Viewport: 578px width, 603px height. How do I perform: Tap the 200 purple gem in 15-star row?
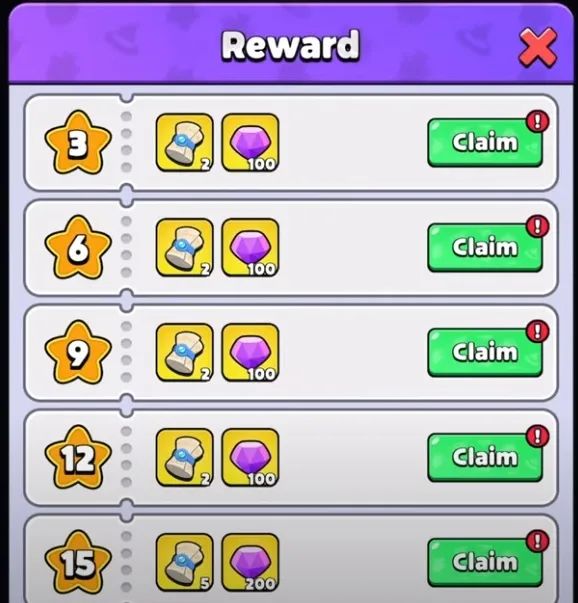(250, 563)
